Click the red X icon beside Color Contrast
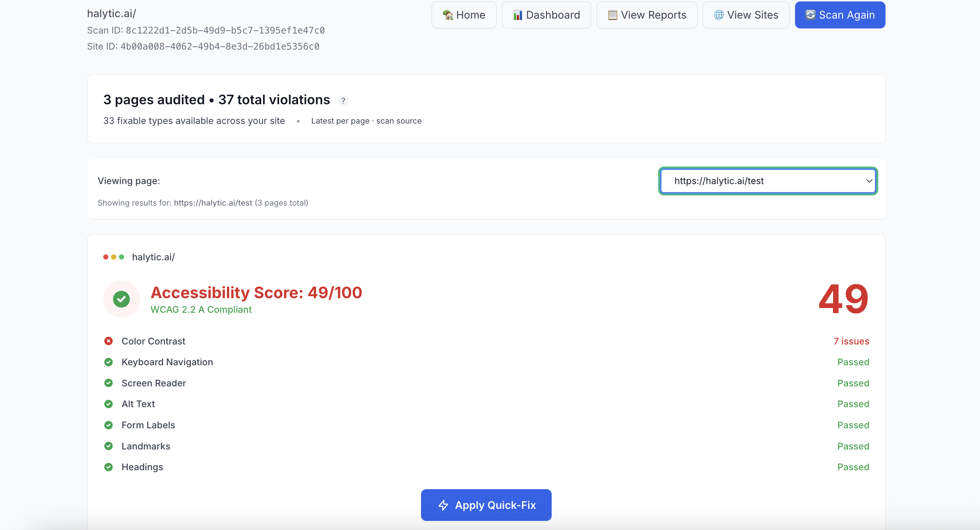The width and height of the screenshot is (980, 530). tap(108, 341)
